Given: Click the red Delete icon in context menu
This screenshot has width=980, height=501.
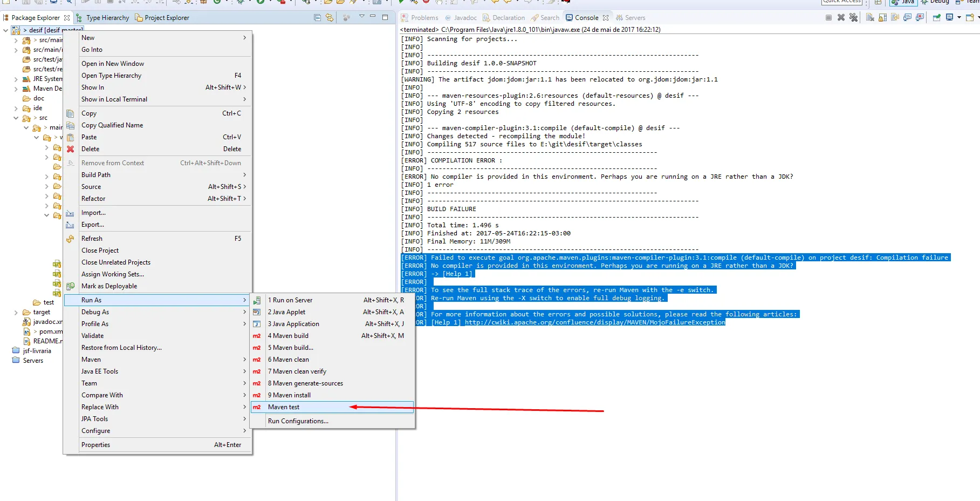Looking at the screenshot, I should 70,149.
